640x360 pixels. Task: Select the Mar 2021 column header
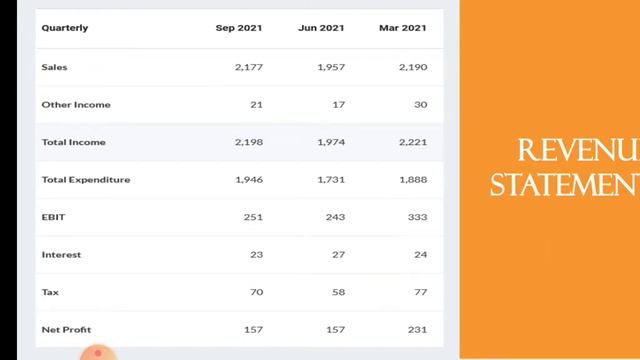click(x=403, y=28)
